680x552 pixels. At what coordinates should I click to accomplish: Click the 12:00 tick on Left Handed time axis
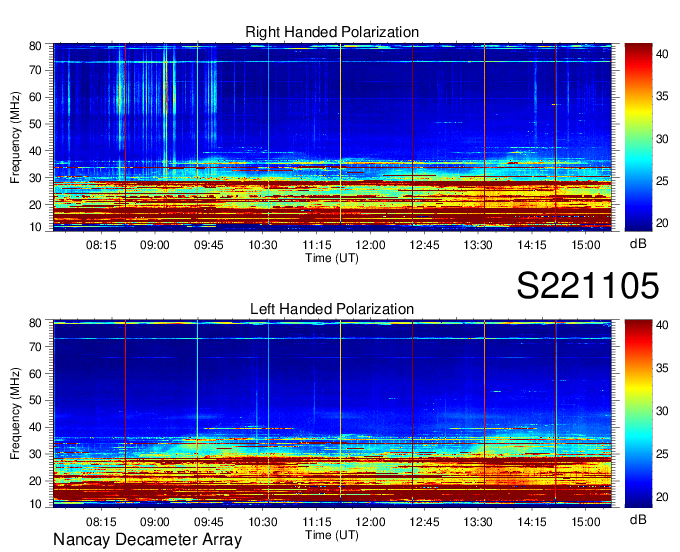370,522
